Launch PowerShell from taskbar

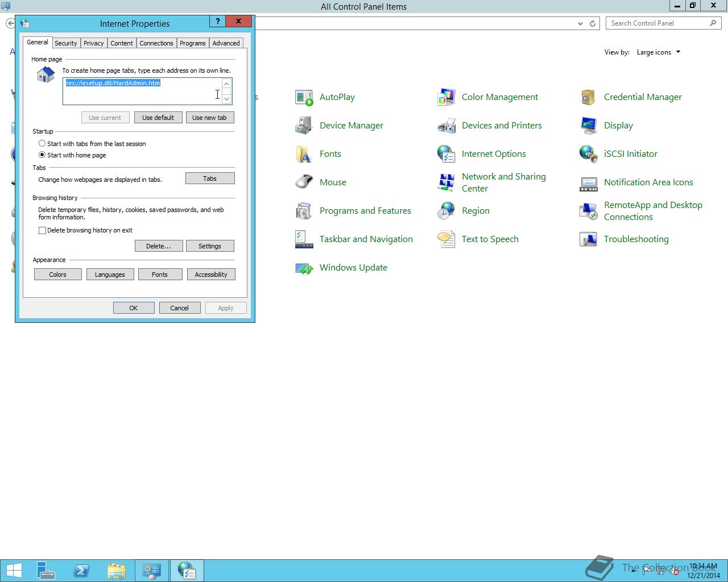click(x=81, y=571)
